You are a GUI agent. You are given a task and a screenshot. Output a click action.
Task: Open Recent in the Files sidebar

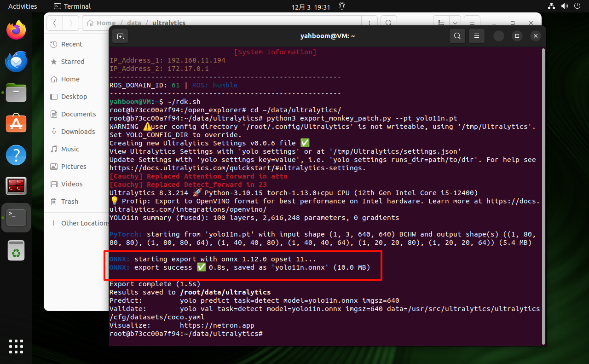(76, 44)
